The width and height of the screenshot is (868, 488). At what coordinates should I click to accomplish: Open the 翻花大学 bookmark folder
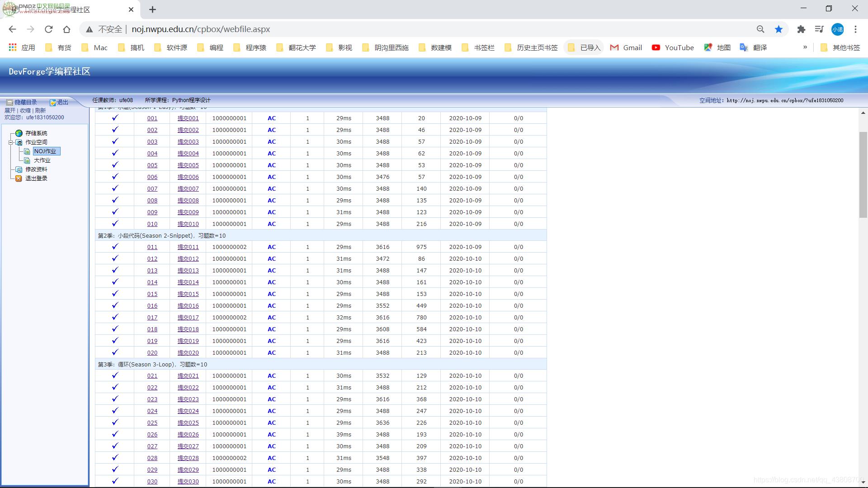[296, 47]
